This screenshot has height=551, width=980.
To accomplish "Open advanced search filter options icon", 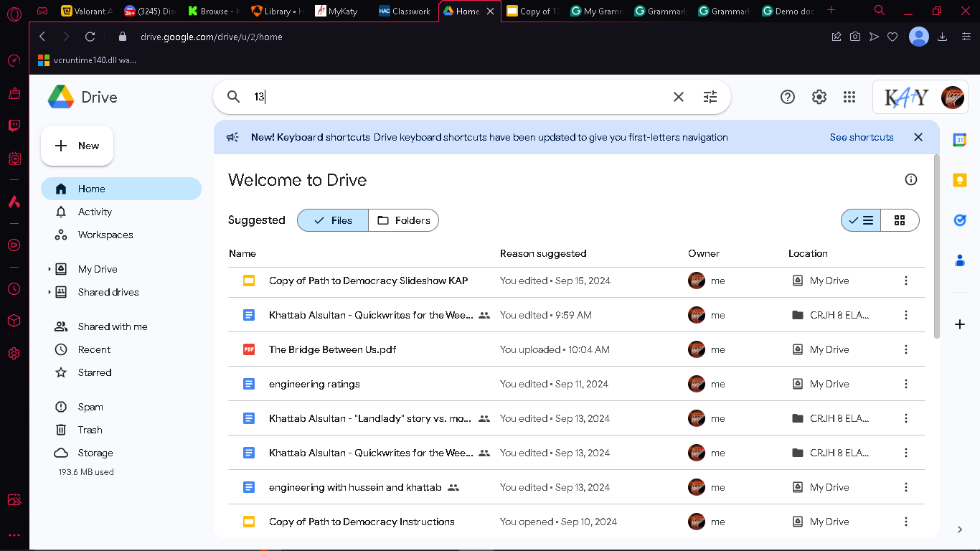I will pyautogui.click(x=710, y=97).
